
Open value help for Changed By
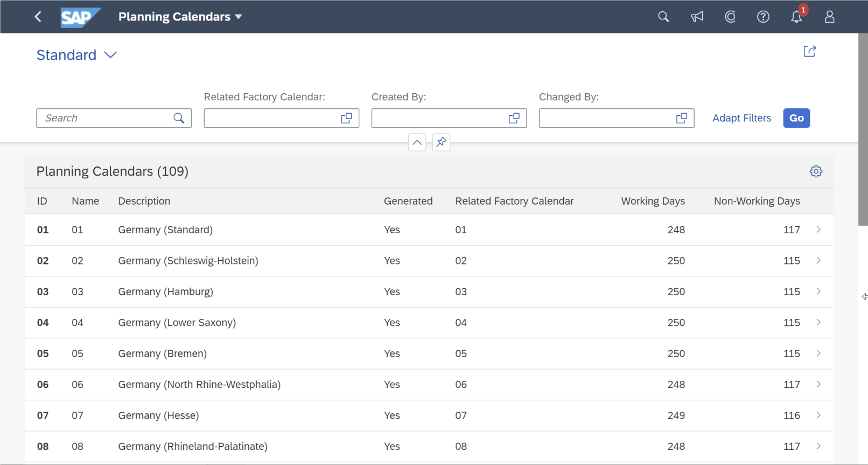pos(681,118)
